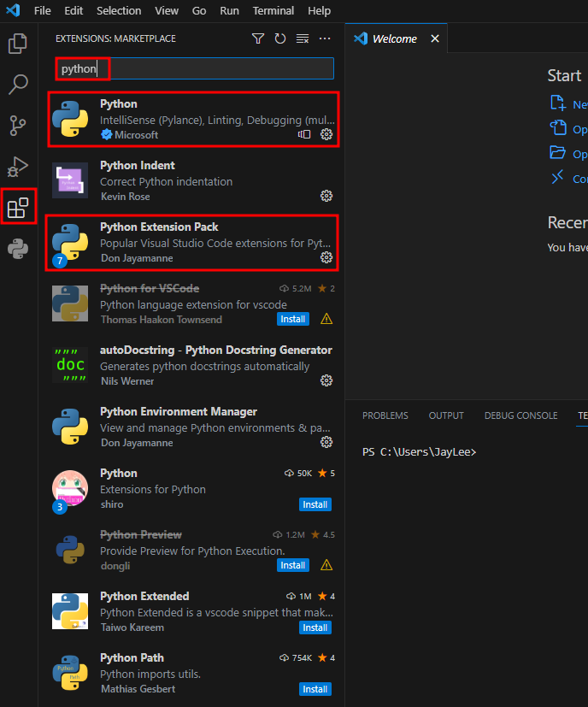Click the Python Path extension title

[132, 658]
